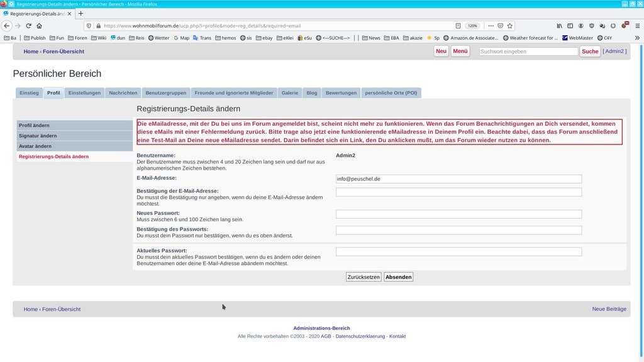The image size is (644, 362).
Task: Switch to the Benutzergruppen tab
Action: click(x=166, y=93)
